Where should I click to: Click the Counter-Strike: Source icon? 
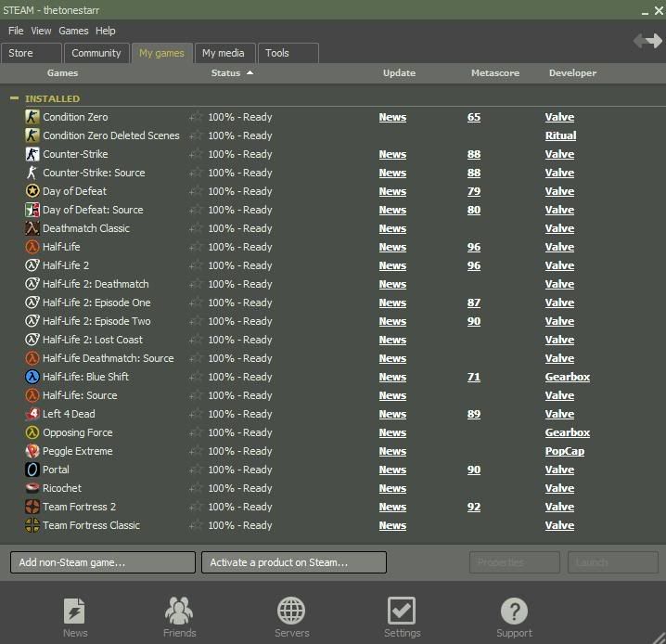coord(32,173)
